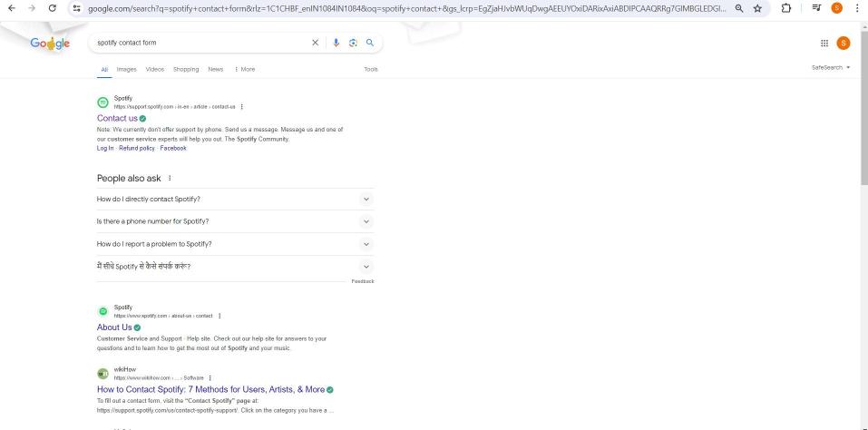This screenshot has height=430, width=868.
Task: Click inside the Google search input field
Action: (200, 43)
